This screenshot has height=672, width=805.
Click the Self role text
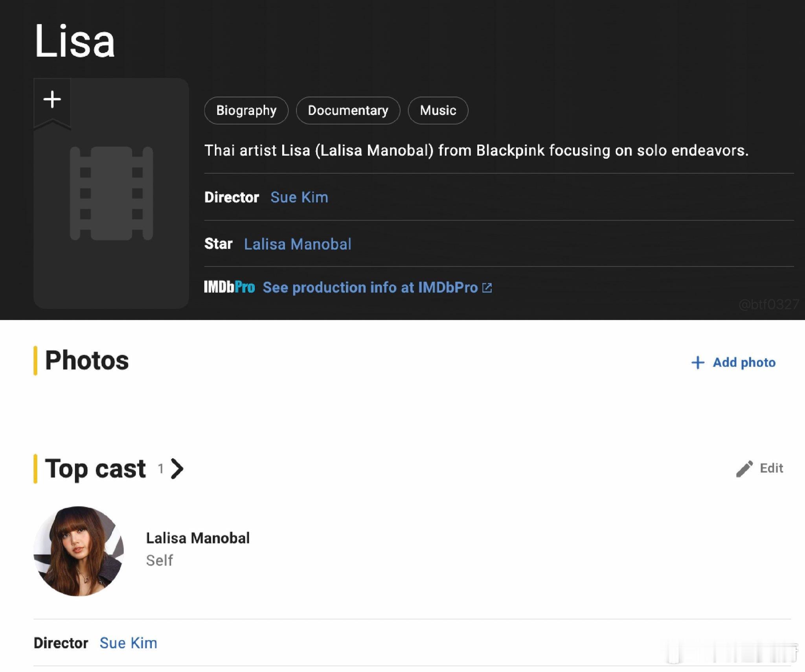[x=159, y=560]
